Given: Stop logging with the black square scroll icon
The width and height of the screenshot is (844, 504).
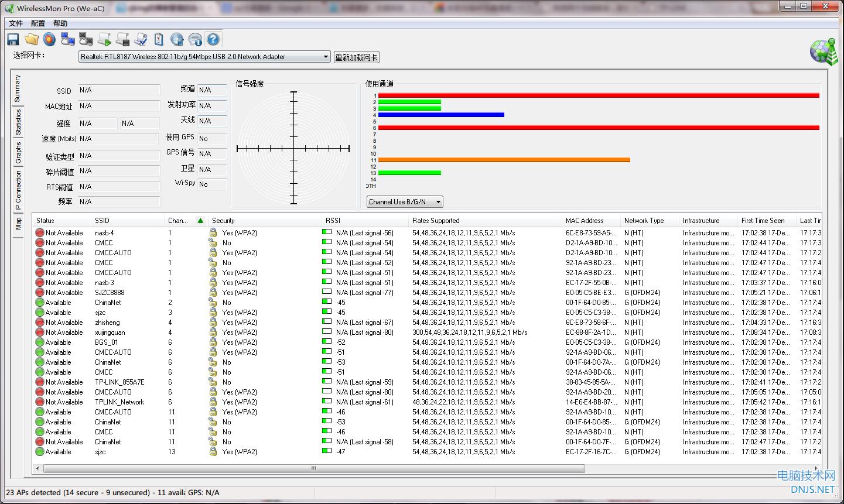Looking at the screenshot, I should click(122, 39).
